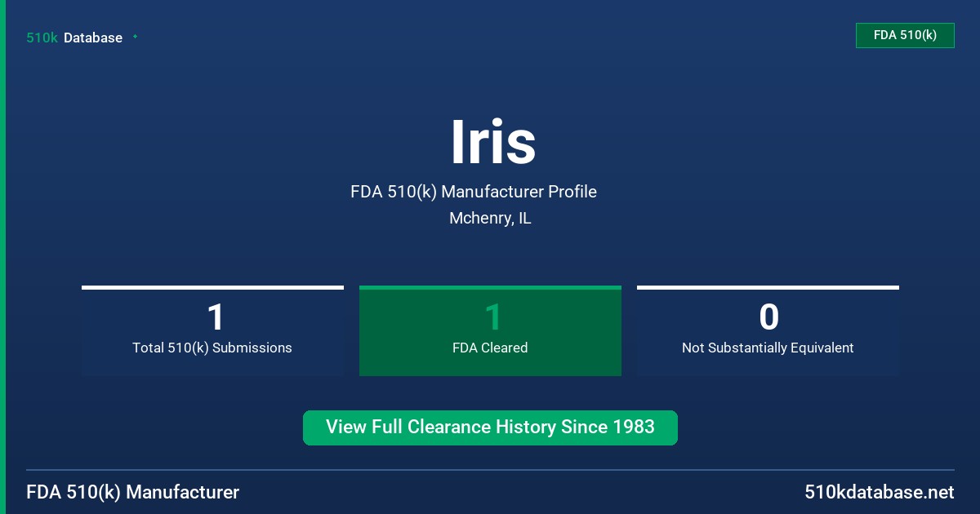Click the FDA Cleared label
The width and height of the screenshot is (980, 514).
(490, 348)
